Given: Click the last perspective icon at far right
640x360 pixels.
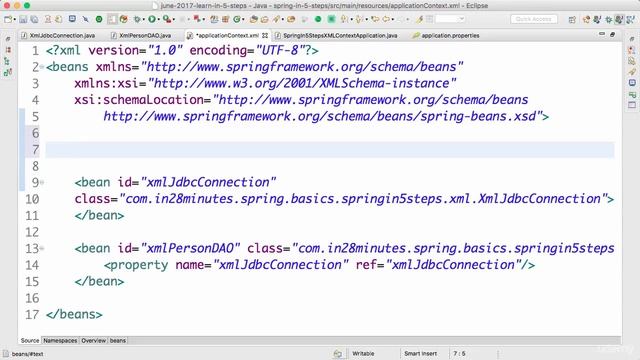Looking at the screenshot, I should point(631,20).
